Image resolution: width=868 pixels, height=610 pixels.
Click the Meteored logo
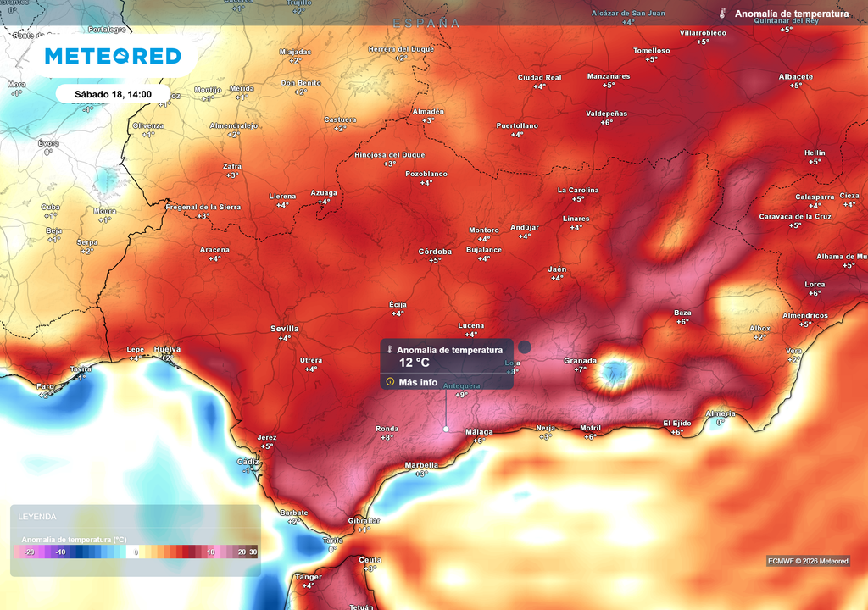pyautogui.click(x=113, y=56)
